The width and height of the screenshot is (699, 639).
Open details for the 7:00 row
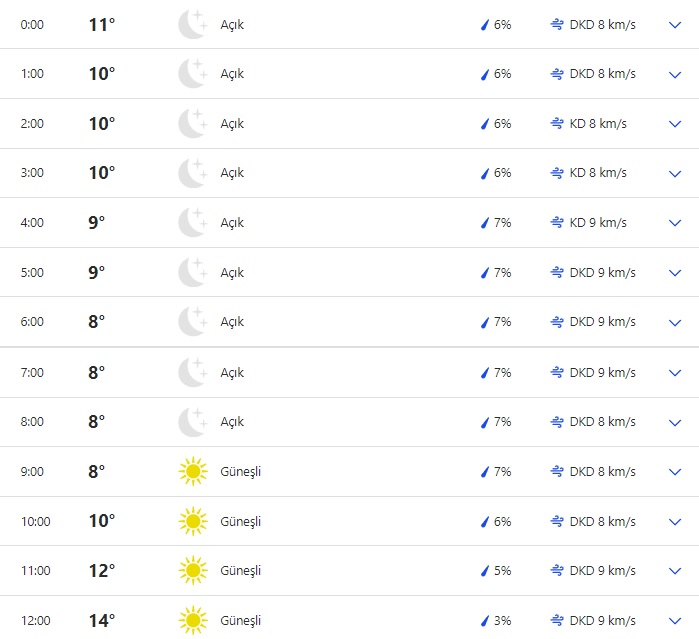pos(674,372)
